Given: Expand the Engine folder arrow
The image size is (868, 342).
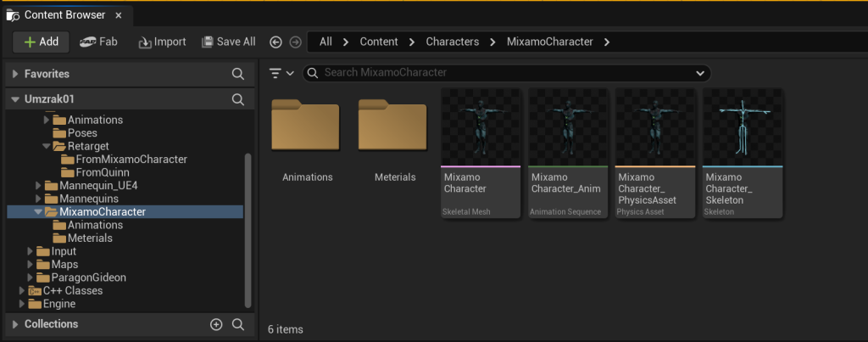Looking at the screenshot, I should [22, 304].
